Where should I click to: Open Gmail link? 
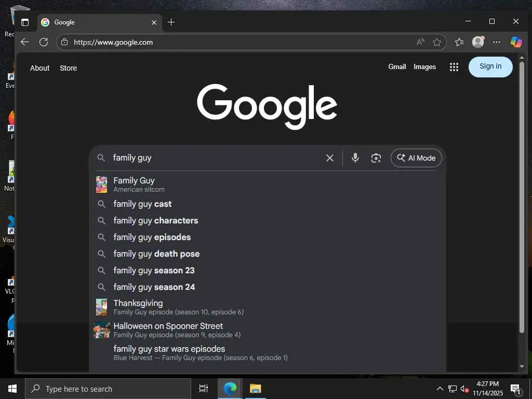click(x=397, y=67)
